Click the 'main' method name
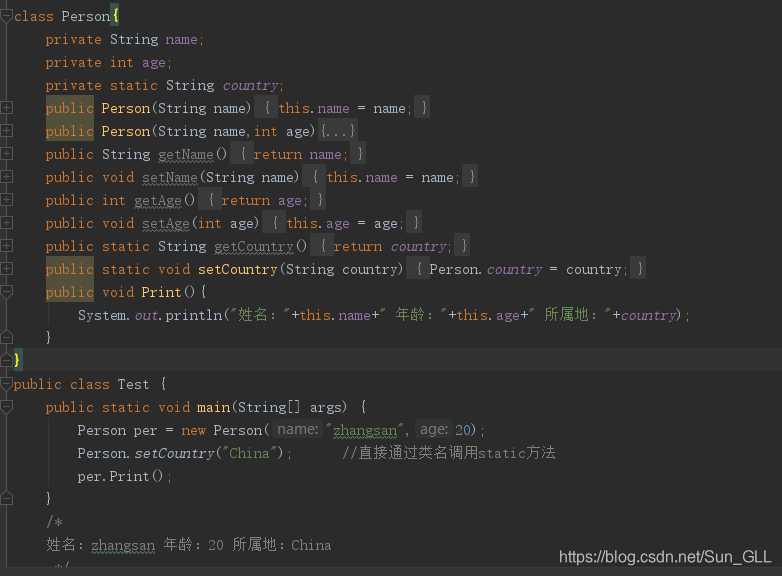The width and height of the screenshot is (782, 576). click(x=213, y=407)
